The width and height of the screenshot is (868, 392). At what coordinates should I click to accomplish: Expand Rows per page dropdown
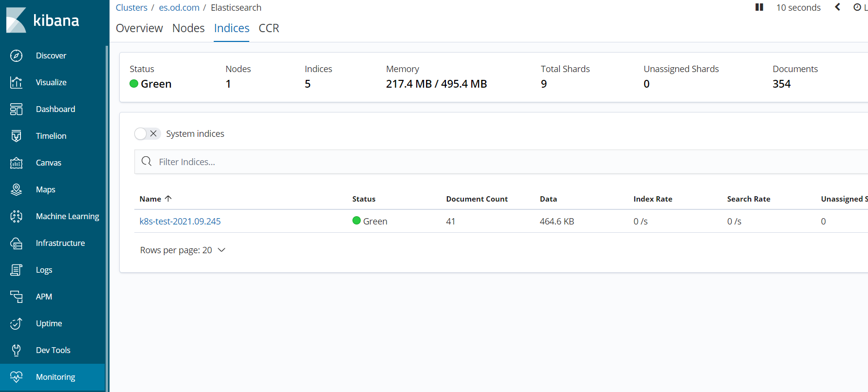pos(183,250)
